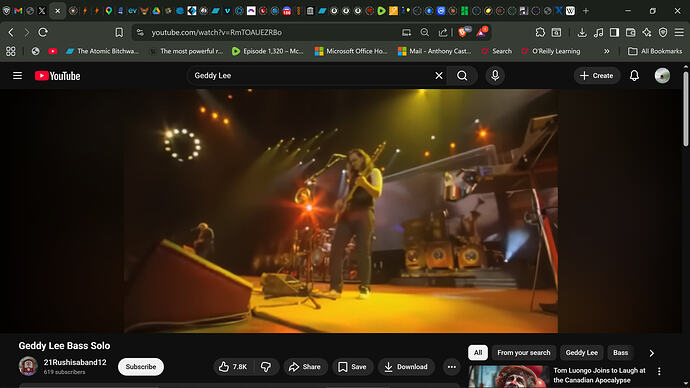The image size is (690, 388).
Task: Open browser extensions puzzle icon
Action: (x=540, y=32)
